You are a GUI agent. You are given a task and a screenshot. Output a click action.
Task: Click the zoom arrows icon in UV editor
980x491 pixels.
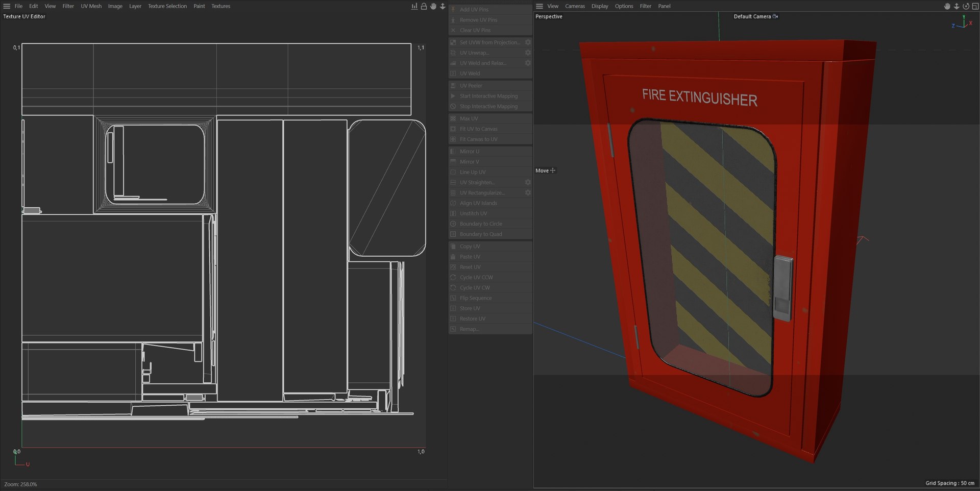coord(443,6)
